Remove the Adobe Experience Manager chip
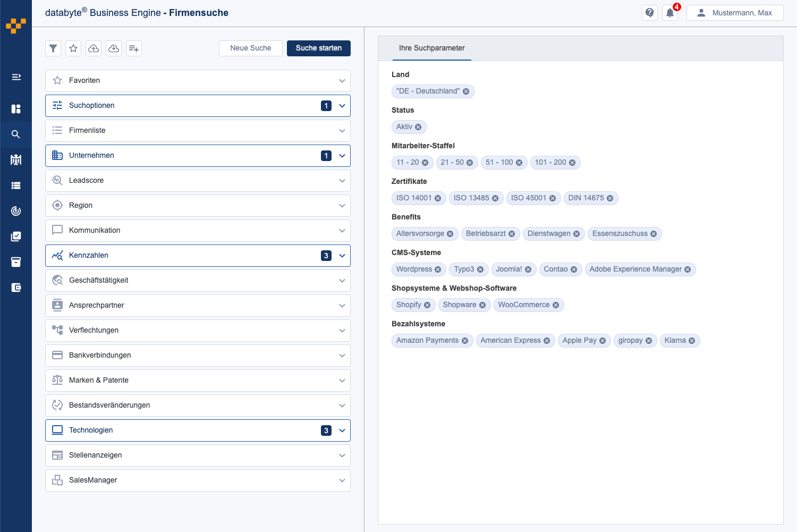 pyautogui.click(x=688, y=269)
